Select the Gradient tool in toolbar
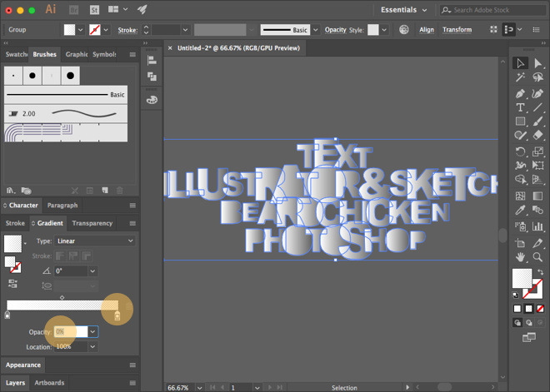Screen dimensions: 550x392 (x=537, y=196)
